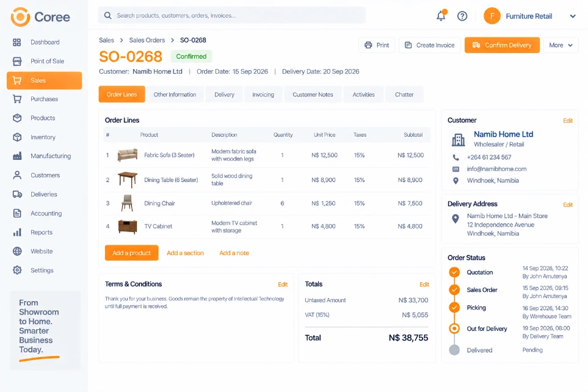The width and height of the screenshot is (588, 392).
Task: Click the Accounting document icon
Action: pyautogui.click(x=17, y=213)
